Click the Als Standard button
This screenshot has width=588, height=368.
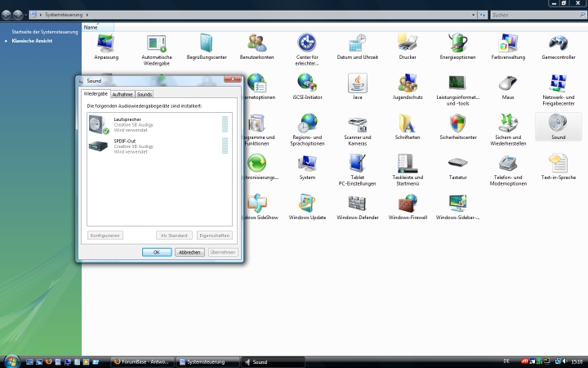point(174,236)
